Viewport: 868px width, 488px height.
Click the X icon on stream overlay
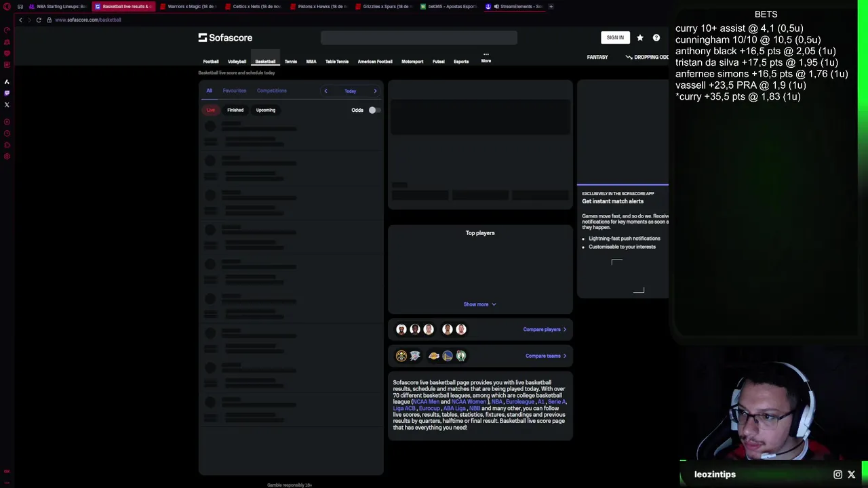click(x=852, y=474)
